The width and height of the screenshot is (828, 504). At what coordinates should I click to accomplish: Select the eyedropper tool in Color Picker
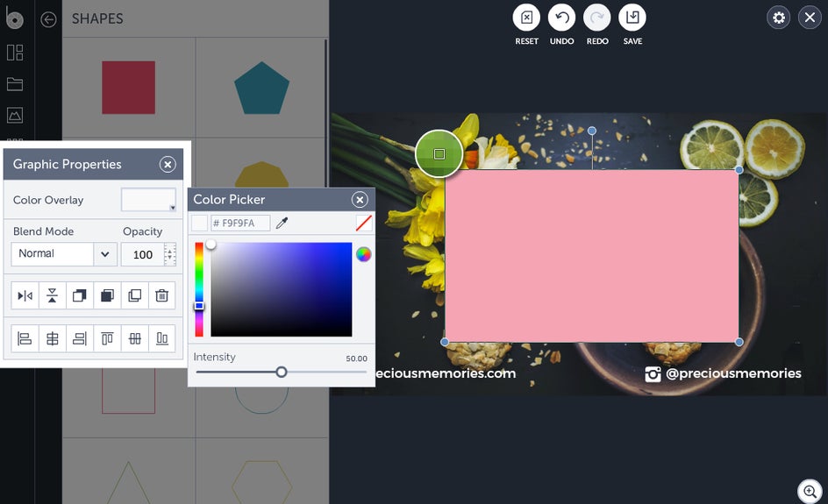[x=282, y=223]
